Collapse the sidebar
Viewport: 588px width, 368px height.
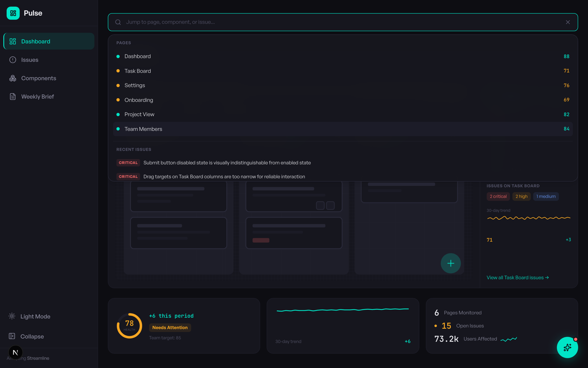[31, 336]
